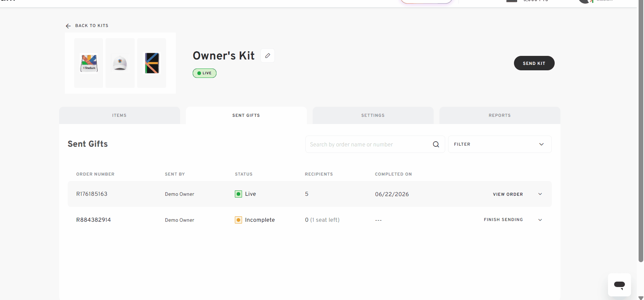Switch to the ITEMS tab
Viewport: 644px width, 300px height.
(120, 115)
